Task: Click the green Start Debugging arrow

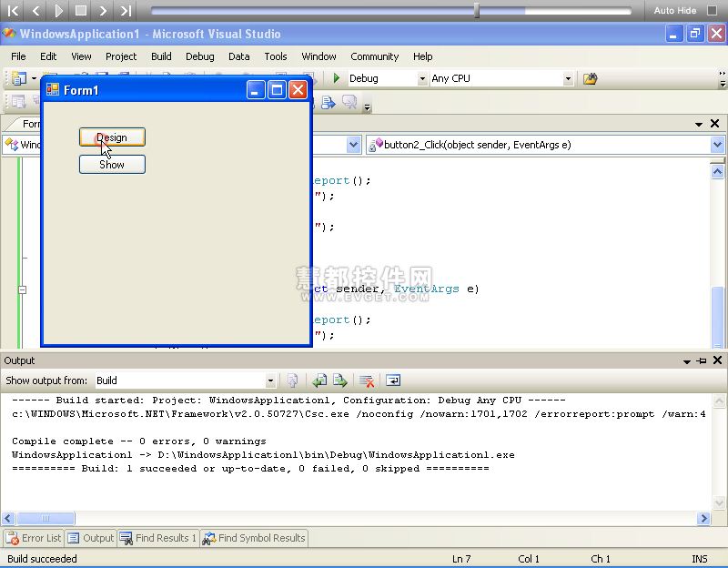Action: [337, 78]
